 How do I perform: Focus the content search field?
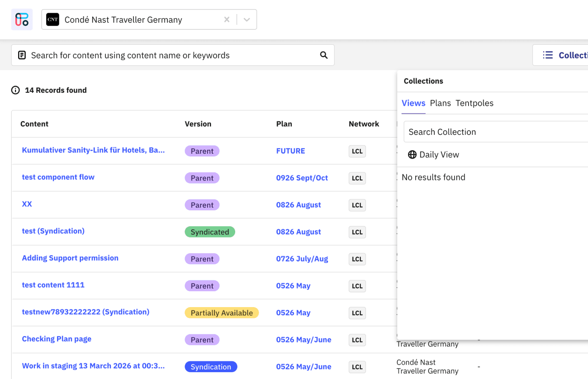point(173,55)
